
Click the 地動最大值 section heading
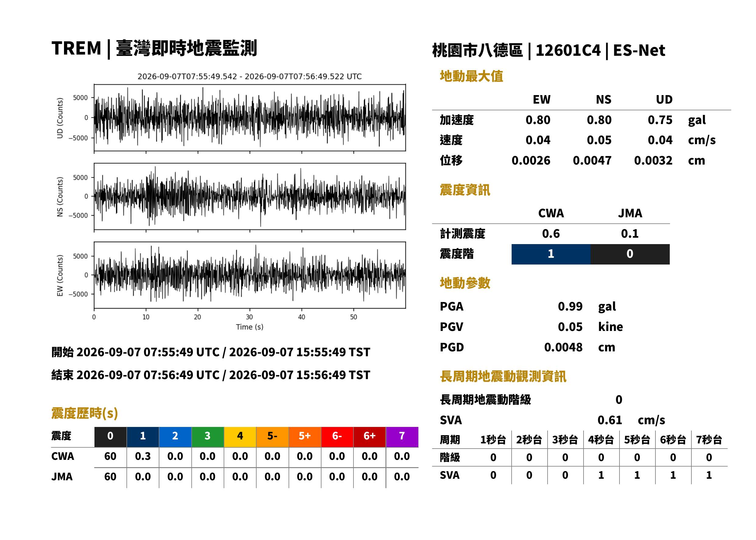coord(471,76)
